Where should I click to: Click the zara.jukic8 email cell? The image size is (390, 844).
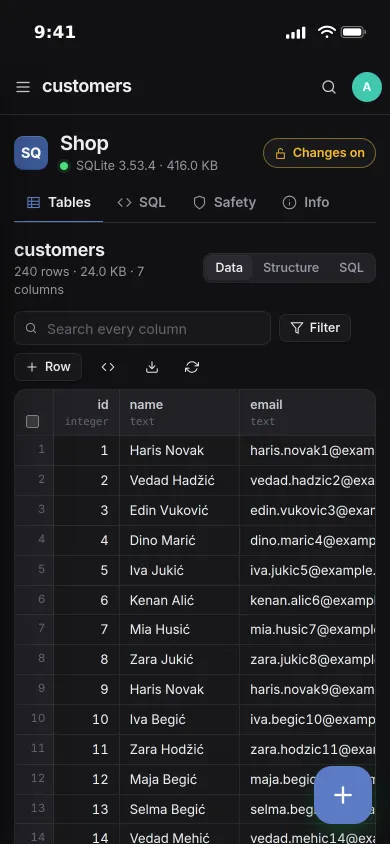pyautogui.click(x=307, y=660)
